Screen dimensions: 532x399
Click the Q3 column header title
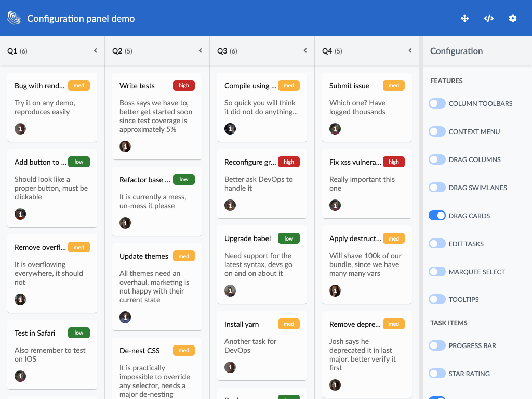click(x=222, y=51)
